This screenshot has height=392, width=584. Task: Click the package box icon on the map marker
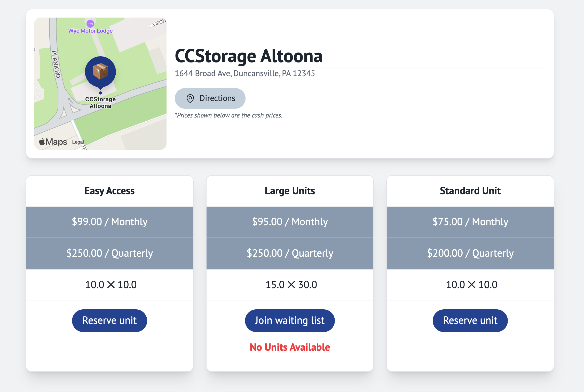click(x=100, y=71)
